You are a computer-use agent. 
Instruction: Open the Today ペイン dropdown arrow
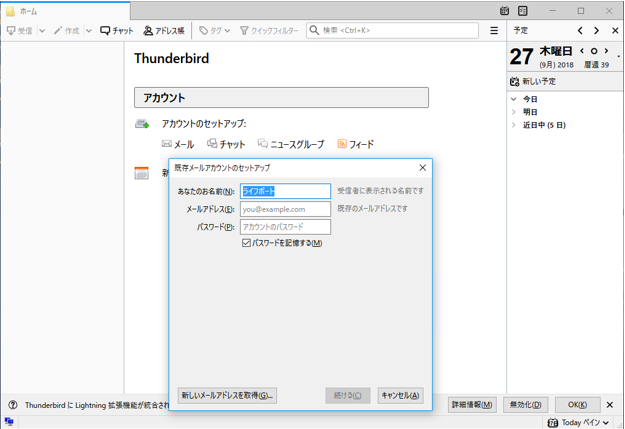(x=606, y=423)
